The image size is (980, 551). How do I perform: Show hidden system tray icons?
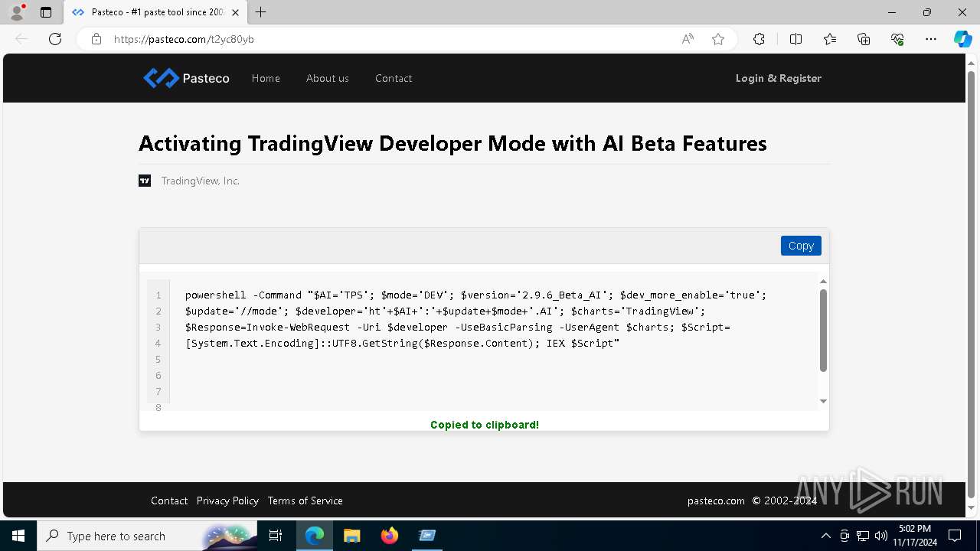pyautogui.click(x=825, y=536)
